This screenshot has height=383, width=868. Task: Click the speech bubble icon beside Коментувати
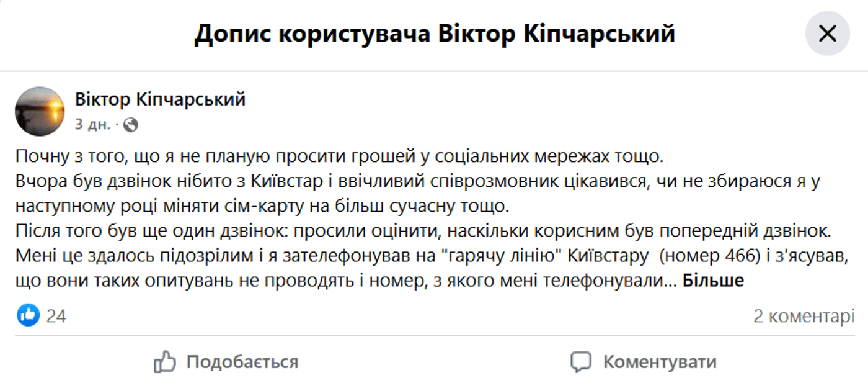(581, 361)
